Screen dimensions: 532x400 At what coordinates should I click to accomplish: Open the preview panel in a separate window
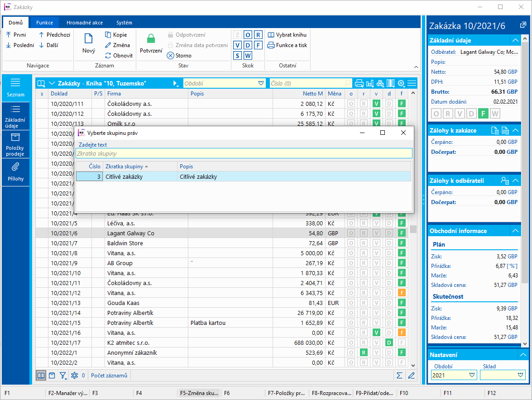(x=523, y=25)
